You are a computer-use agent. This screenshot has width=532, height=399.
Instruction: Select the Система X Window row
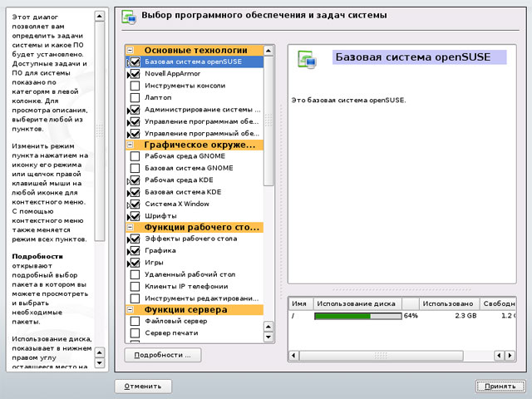[x=195, y=204]
